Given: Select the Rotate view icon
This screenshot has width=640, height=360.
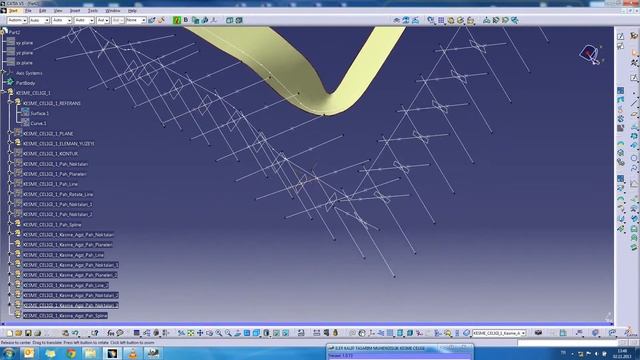Looking at the screenshot, I should point(209,333).
